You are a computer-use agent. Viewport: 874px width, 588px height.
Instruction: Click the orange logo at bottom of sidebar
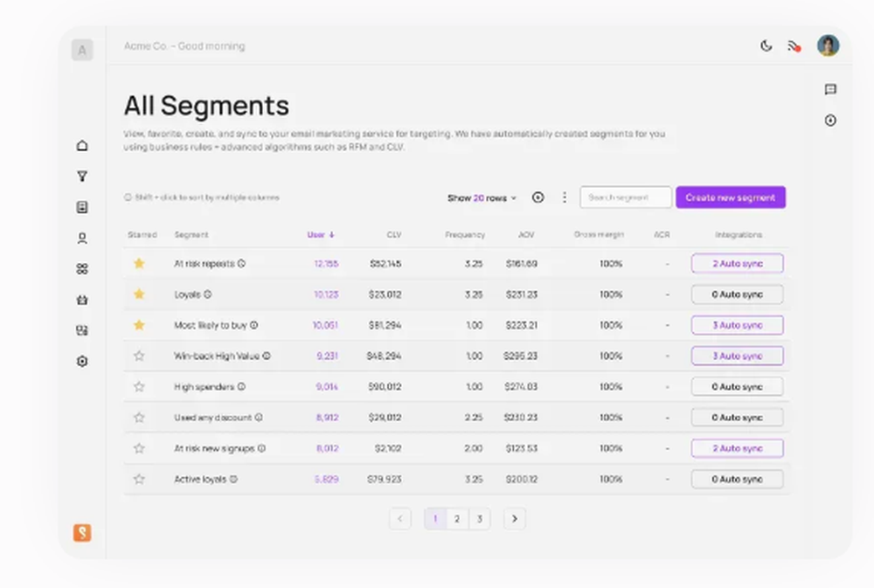[82, 533]
